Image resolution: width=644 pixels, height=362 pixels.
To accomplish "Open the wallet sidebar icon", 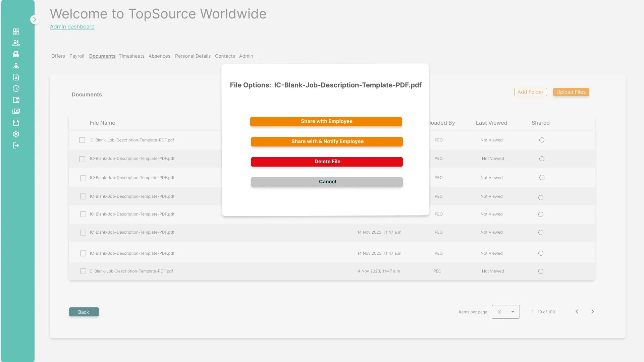I will coord(16,100).
